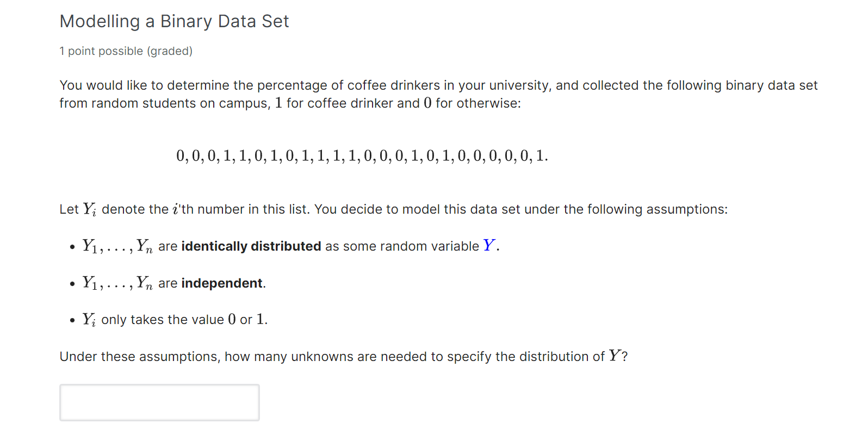Click the symbol Yi in the sentence
The height and width of the screenshot is (448, 868).
coord(89,209)
